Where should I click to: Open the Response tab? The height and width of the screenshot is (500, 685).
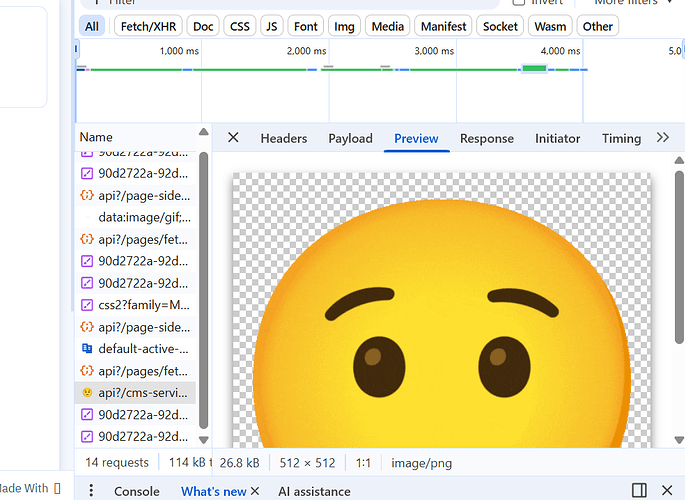point(487,138)
